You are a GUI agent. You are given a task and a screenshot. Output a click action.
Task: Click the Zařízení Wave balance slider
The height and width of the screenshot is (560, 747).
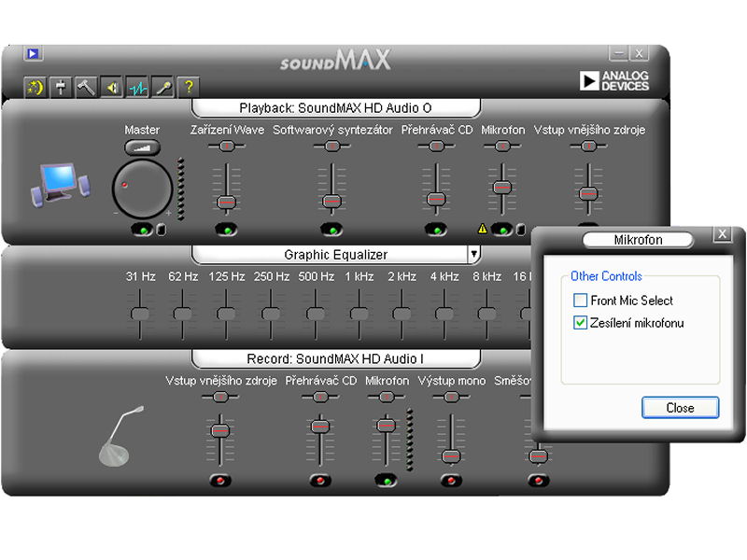click(227, 146)
